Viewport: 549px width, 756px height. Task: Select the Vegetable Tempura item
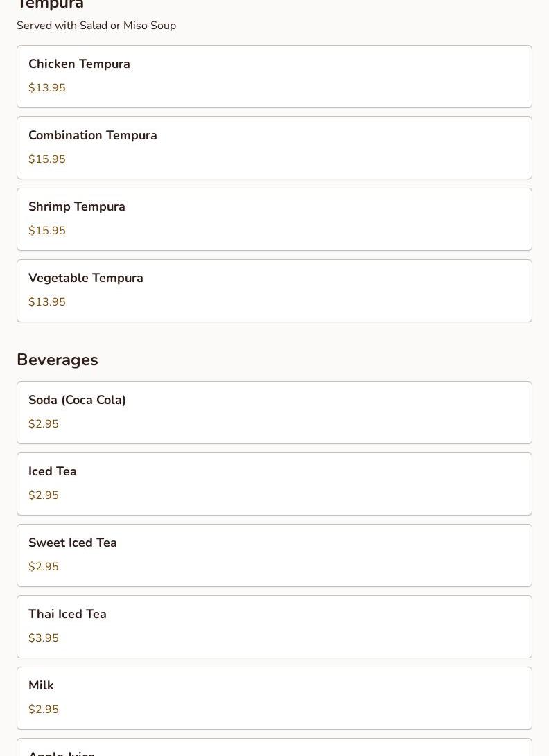(x=274, y=291)
